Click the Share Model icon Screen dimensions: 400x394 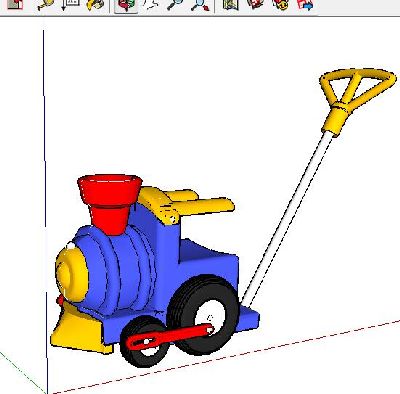(280, 5)
